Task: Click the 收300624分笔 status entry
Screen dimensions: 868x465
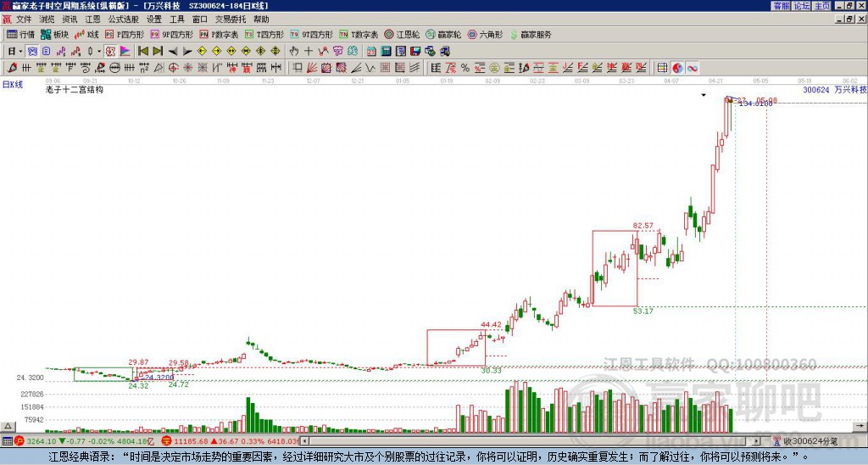Action: point(805,441)
